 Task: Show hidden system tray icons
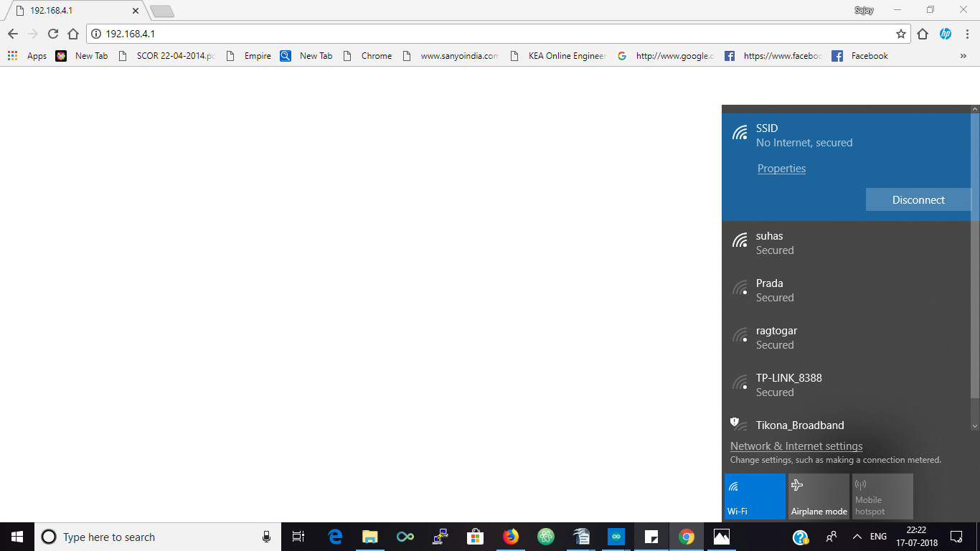(857, 537)
